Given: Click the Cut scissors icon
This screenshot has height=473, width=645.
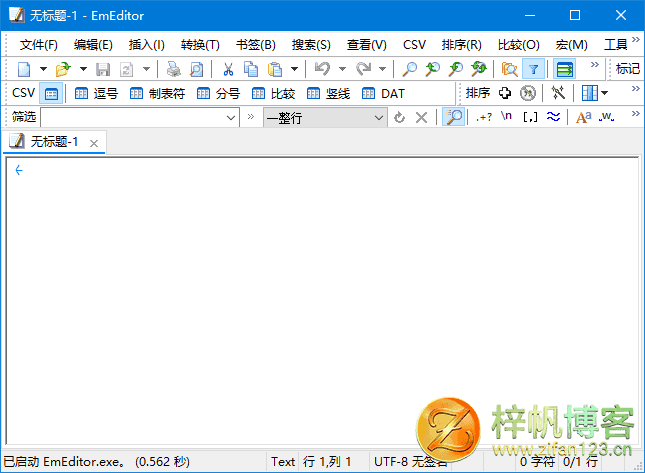Looking at the screenshot, I should pos(228,69).
